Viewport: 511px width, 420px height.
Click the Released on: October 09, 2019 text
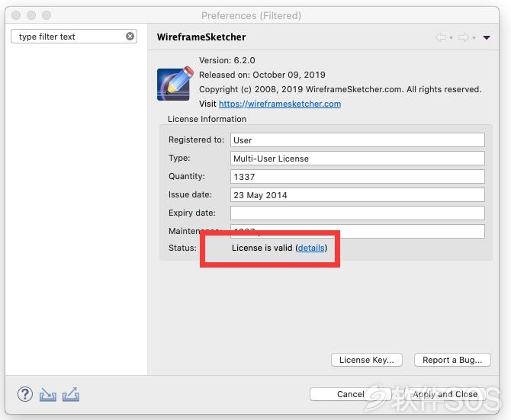coord(262,75)
